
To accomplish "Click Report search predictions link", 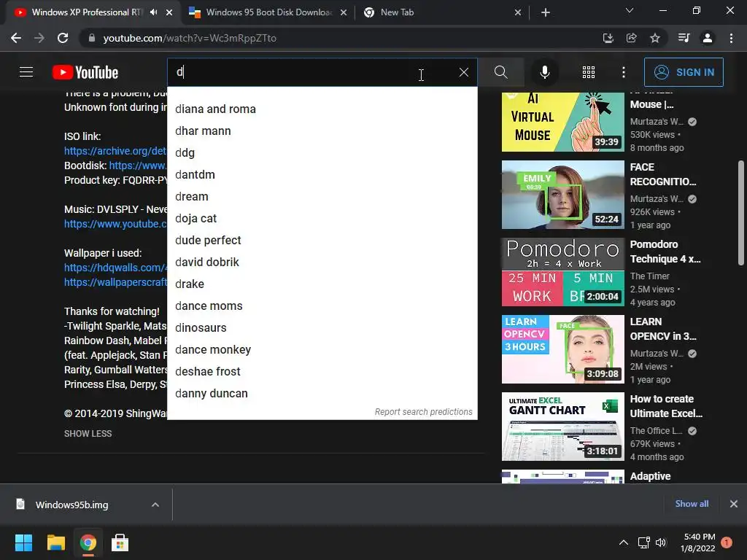I will point(424,412).
